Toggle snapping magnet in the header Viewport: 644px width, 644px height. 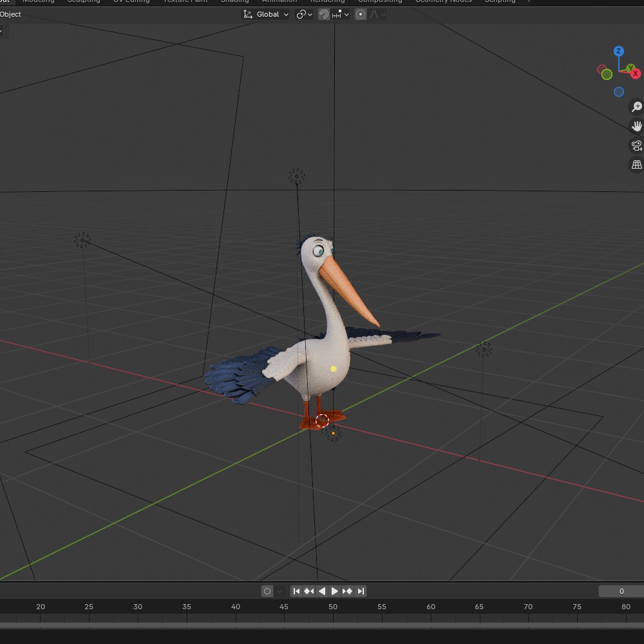[x=324, y=14]
